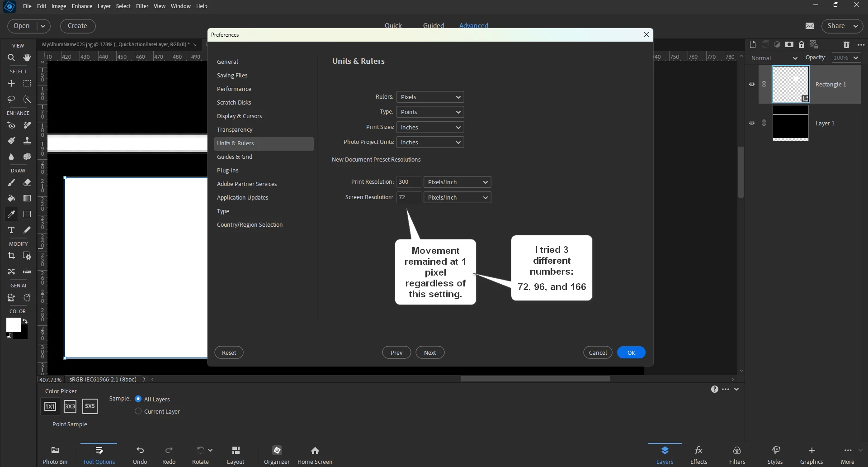Select the Color Picker eyedropper tool
The width and height of the screenshot is (868, 467).
click(11, 214)
